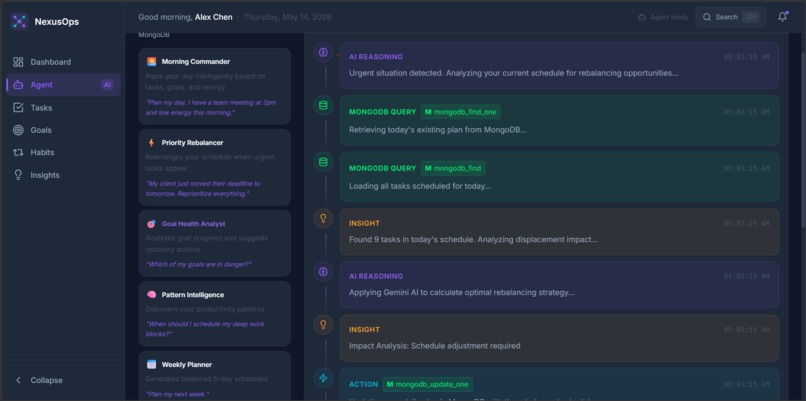806x401 pixels.
Task: Click the 'Thursday, May 14, 2026' date
Action: pos(287,17)
